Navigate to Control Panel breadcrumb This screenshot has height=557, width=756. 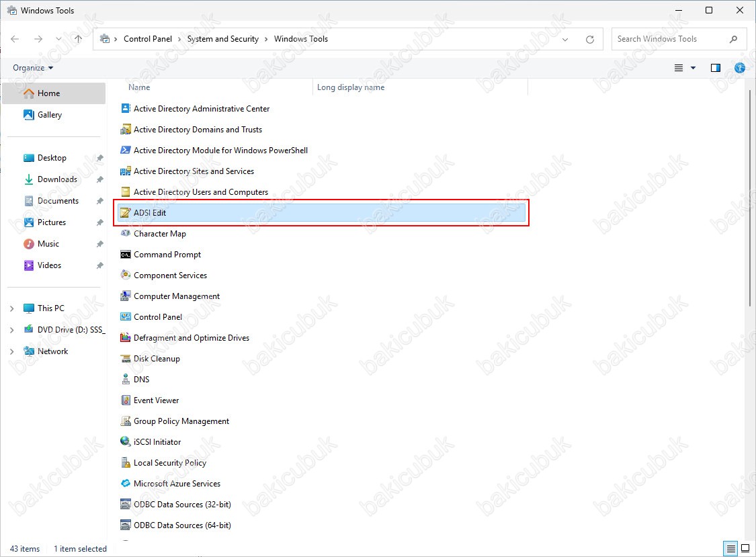(x=148, y=39)
